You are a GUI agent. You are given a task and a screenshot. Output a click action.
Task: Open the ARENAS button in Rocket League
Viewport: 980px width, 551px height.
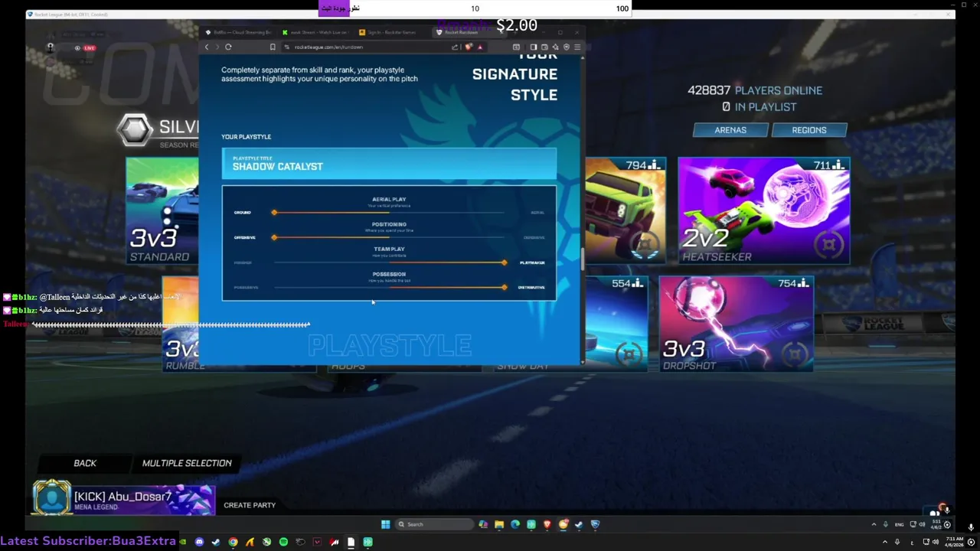730,130
